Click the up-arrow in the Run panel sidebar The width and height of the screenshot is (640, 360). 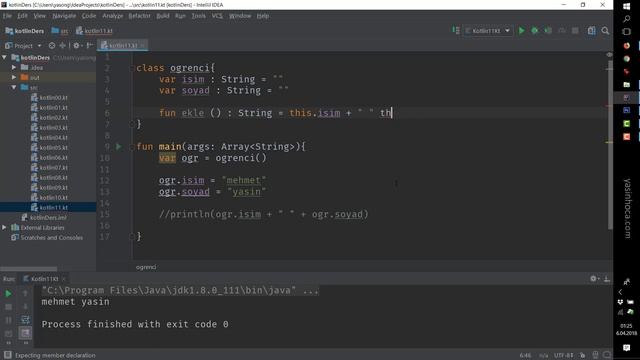click(25, 293)
